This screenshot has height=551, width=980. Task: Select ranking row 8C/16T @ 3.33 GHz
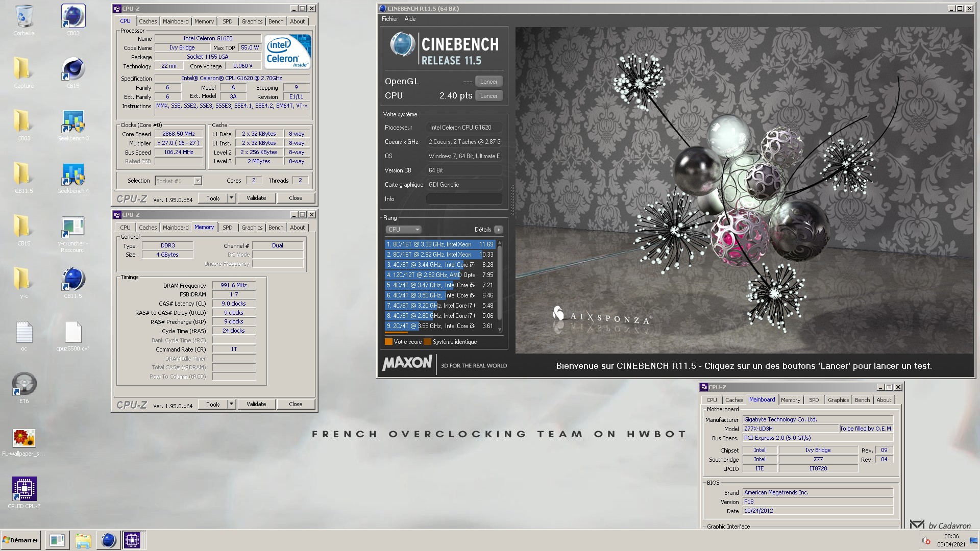pyautogui.click(x=440, y=244)
